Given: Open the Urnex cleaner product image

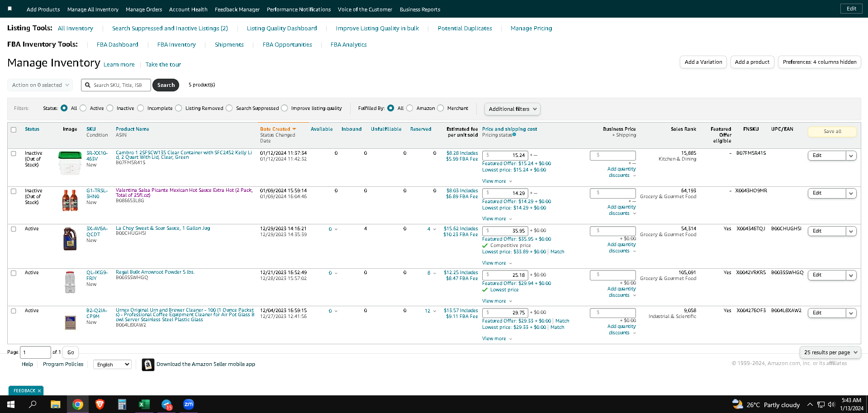Looking at the screenshot, I should coord(70,322).
